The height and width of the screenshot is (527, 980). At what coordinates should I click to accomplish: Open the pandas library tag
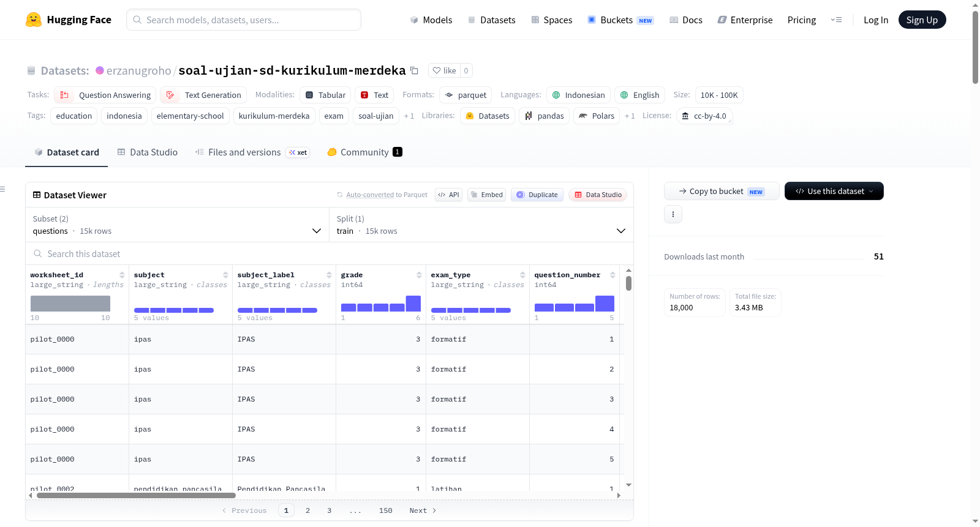545,116
